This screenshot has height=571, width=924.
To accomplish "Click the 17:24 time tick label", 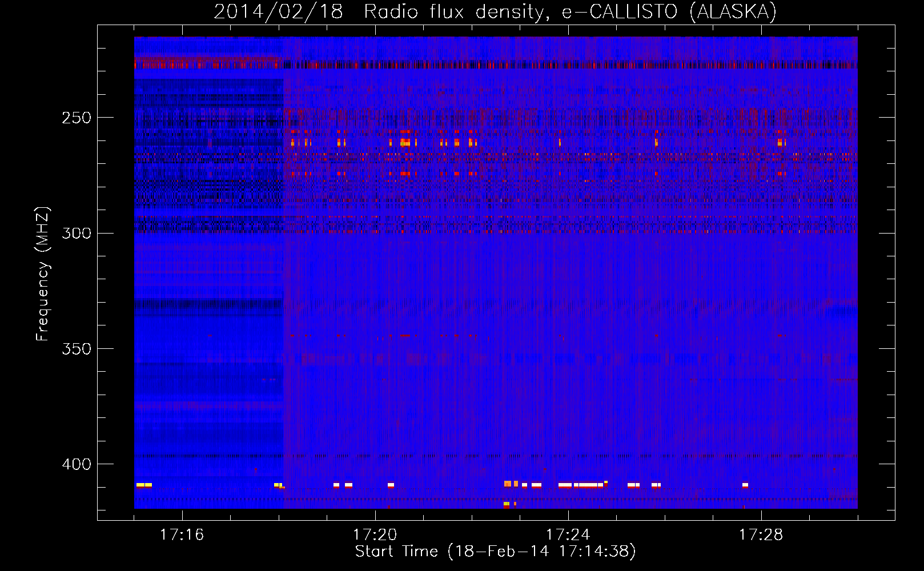I will 568,534.
